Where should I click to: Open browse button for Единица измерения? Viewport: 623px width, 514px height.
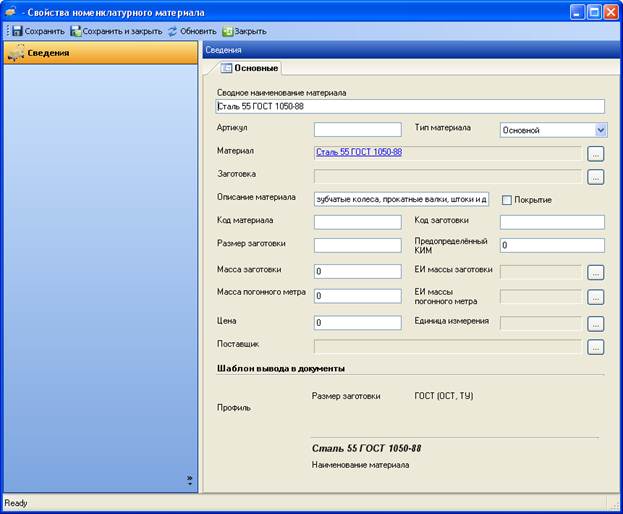(595, 324)
